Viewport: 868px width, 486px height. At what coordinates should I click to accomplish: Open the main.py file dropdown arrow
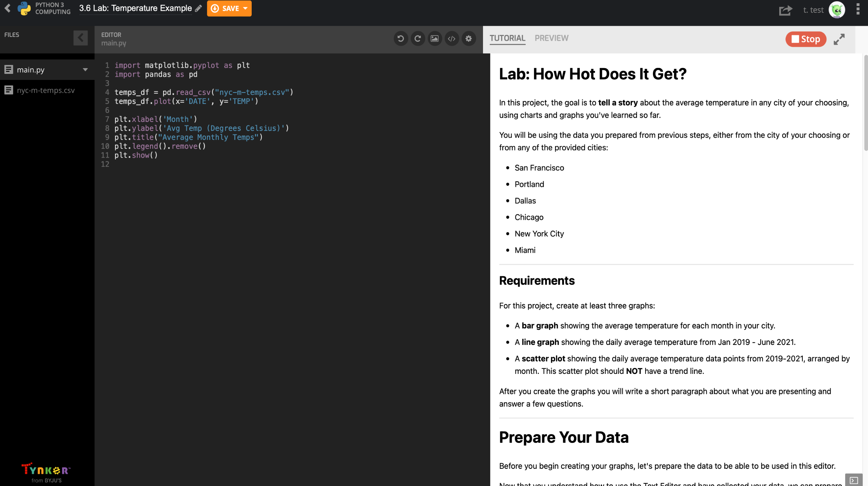(x=85, y=70)
